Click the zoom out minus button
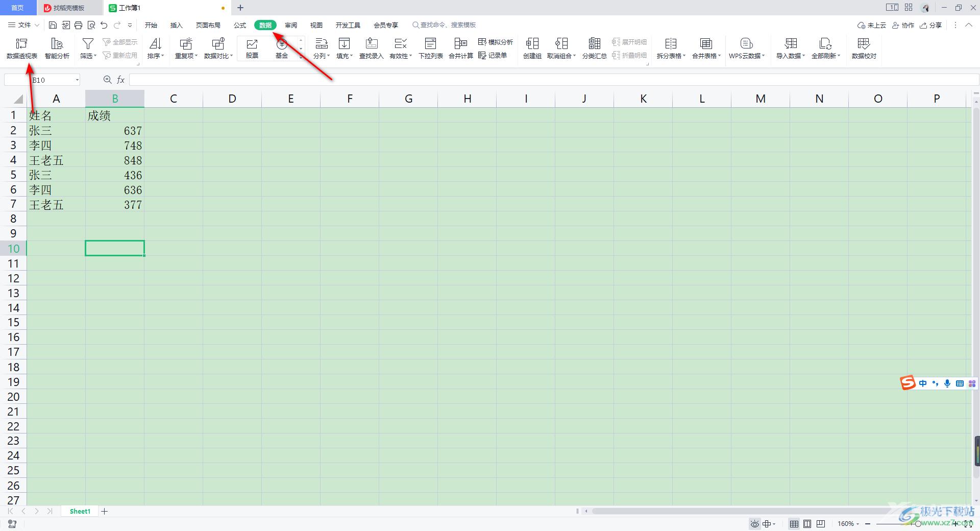 868,524
